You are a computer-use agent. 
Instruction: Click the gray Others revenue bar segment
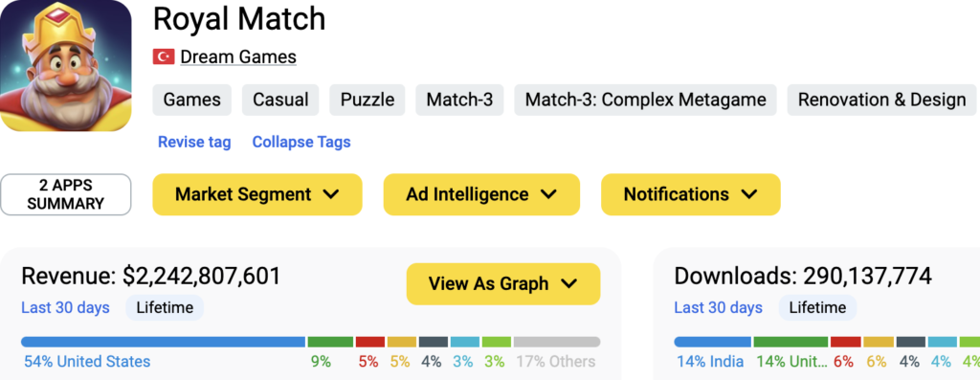click(557, 342)
